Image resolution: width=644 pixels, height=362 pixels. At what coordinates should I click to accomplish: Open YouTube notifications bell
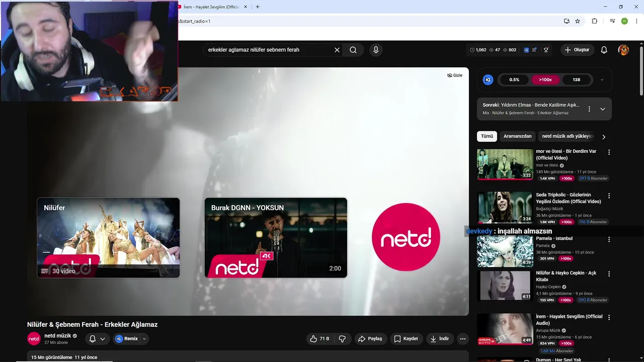pos(604,50)
